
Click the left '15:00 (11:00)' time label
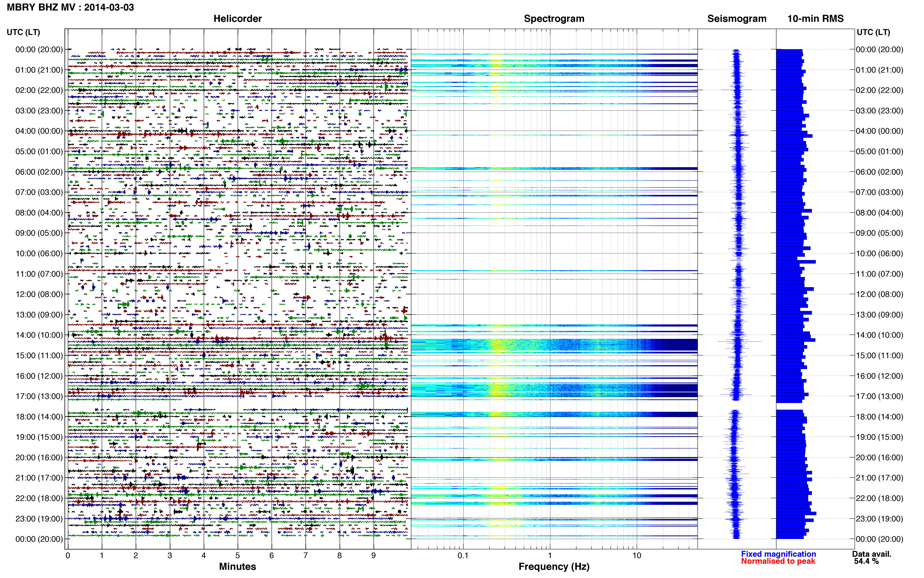click(x=39, y=355)
